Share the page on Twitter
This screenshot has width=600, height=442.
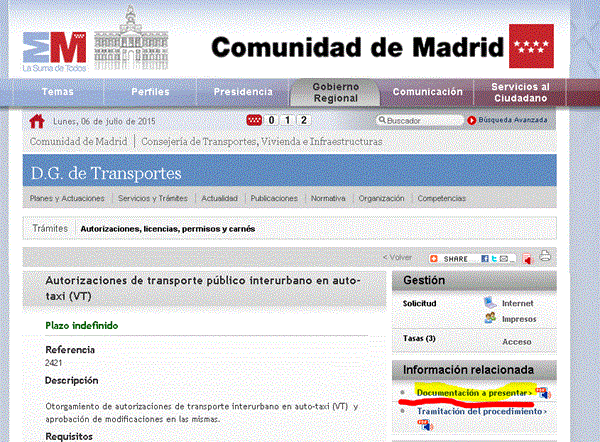pos(494,259)
